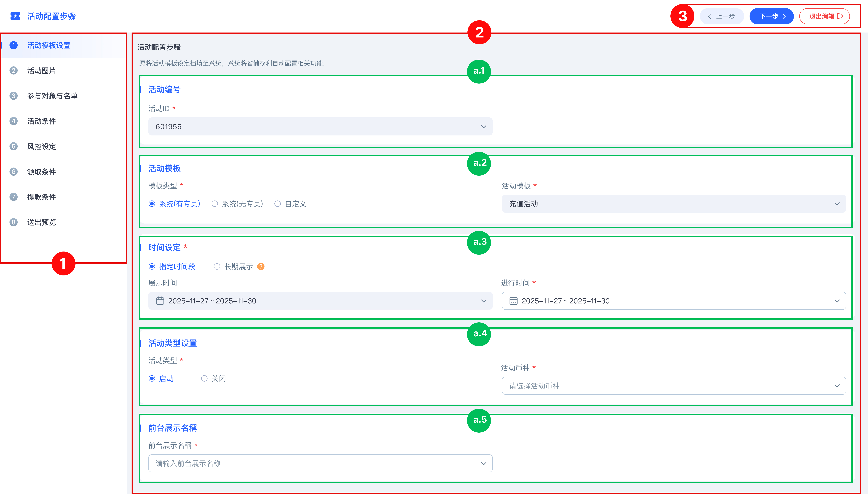868x494 pixels.
Task: Click the 下一步 button
Action: 771,16
